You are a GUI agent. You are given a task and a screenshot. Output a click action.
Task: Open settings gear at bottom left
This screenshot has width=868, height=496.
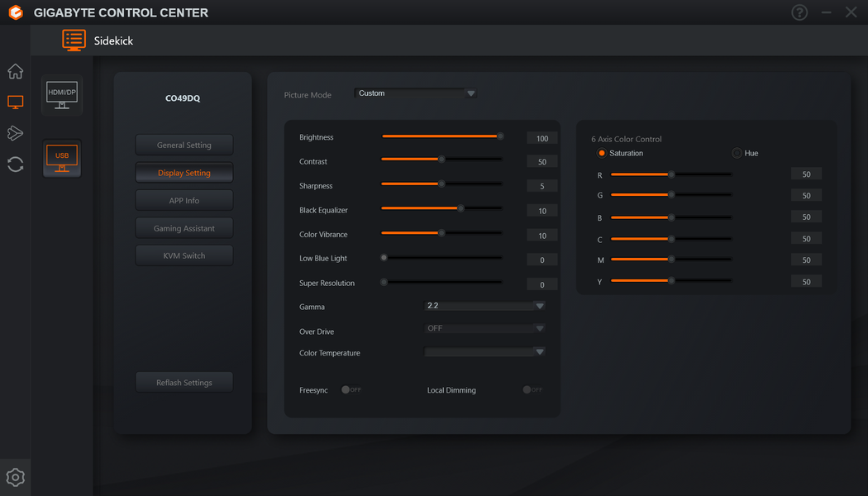(x=15, y=477)
